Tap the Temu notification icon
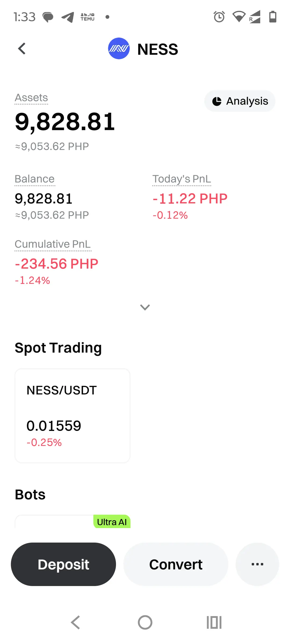The width and height of the screenshot is (290, 644). pos(88,17)
